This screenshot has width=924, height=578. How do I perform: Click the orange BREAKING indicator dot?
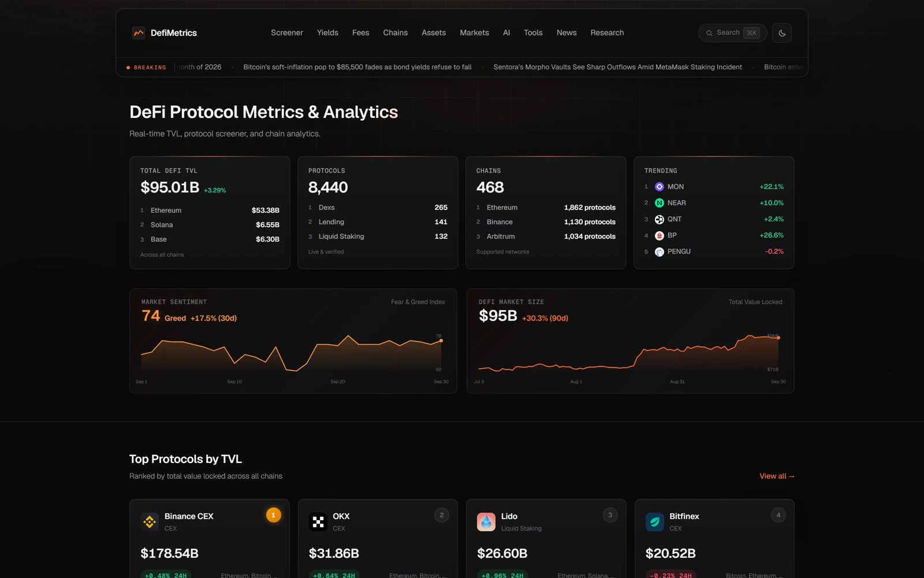[x=128, y=68]
